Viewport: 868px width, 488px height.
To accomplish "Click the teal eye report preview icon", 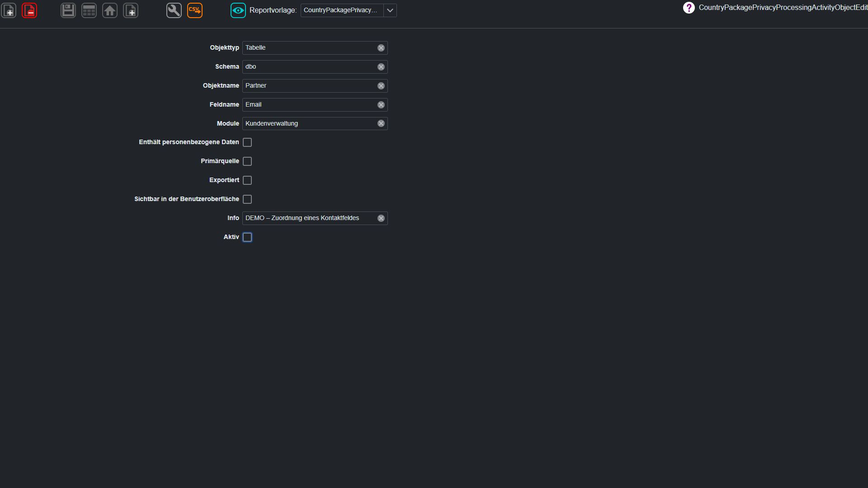I will pyautogui.click(x=238, y=10).
